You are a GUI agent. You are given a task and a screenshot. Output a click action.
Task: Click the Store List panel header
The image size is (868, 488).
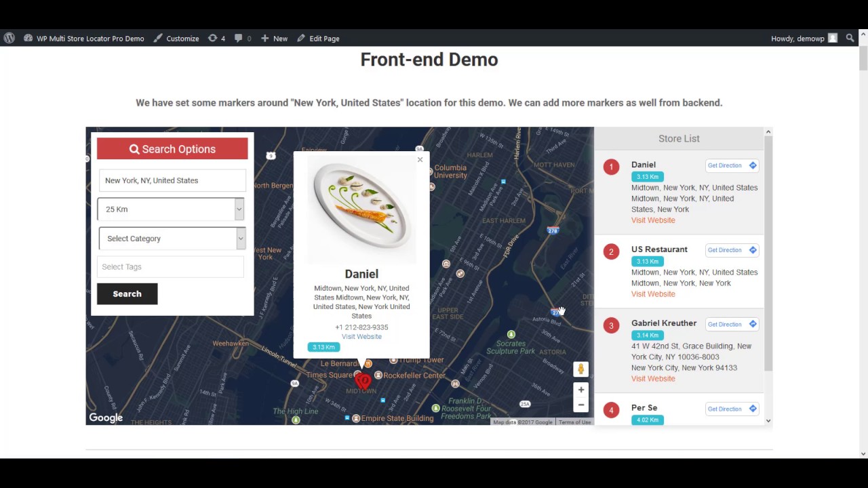679,138
